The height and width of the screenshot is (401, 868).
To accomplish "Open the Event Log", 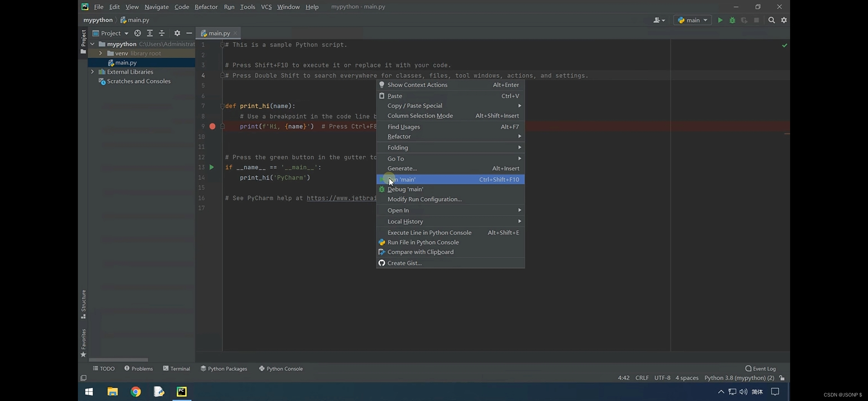I will (x=760, y=368).
